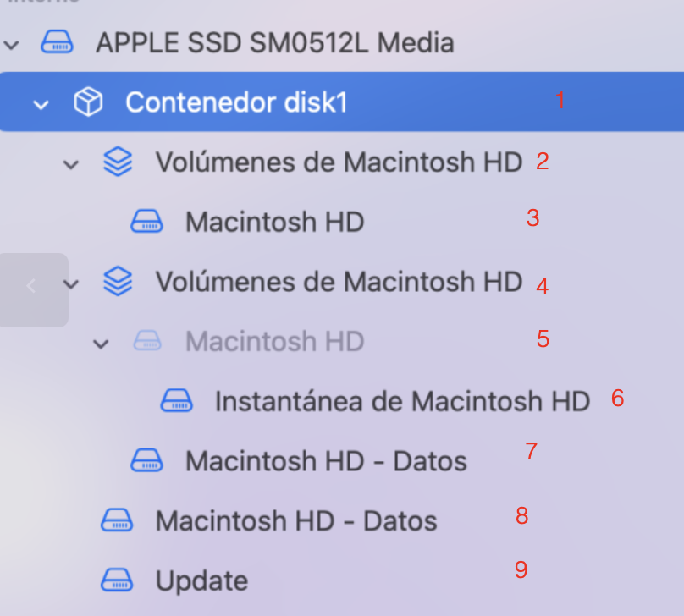Click the Contenedor disk1 cube icon
The height and width of the screenshot is (616, 684).
pyautogui.click(x=88, y=102)
